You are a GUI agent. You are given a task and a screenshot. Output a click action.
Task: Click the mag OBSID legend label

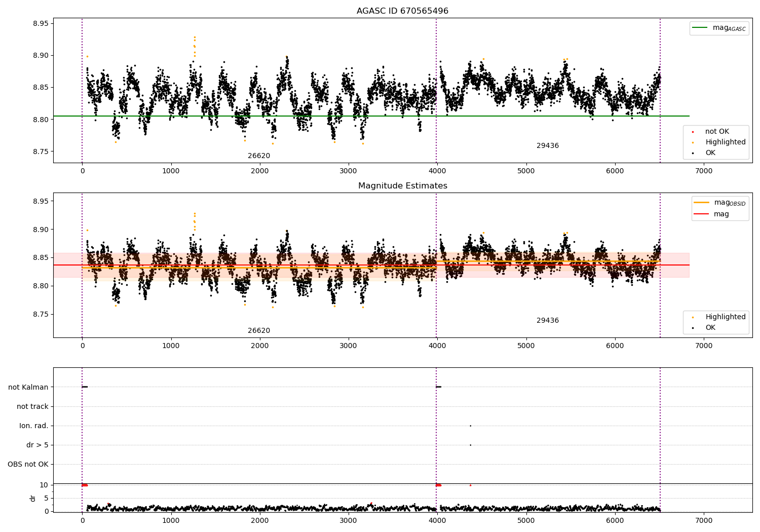(x=730, y=203)
